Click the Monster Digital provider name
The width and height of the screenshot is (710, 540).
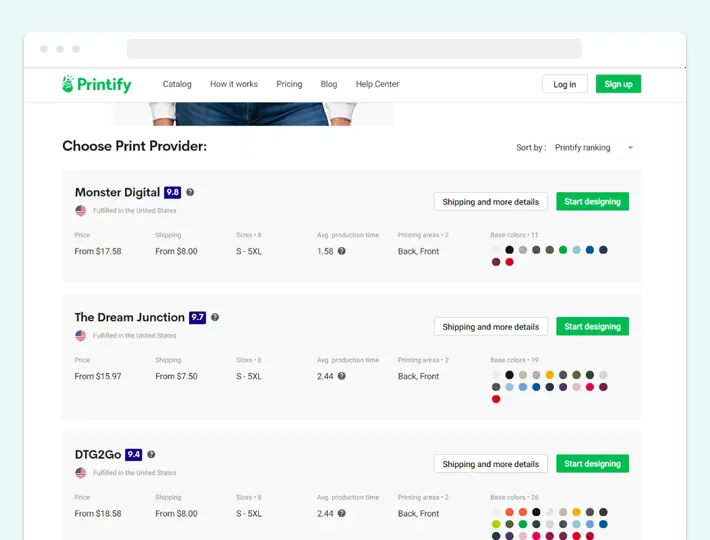coord(117,192)
